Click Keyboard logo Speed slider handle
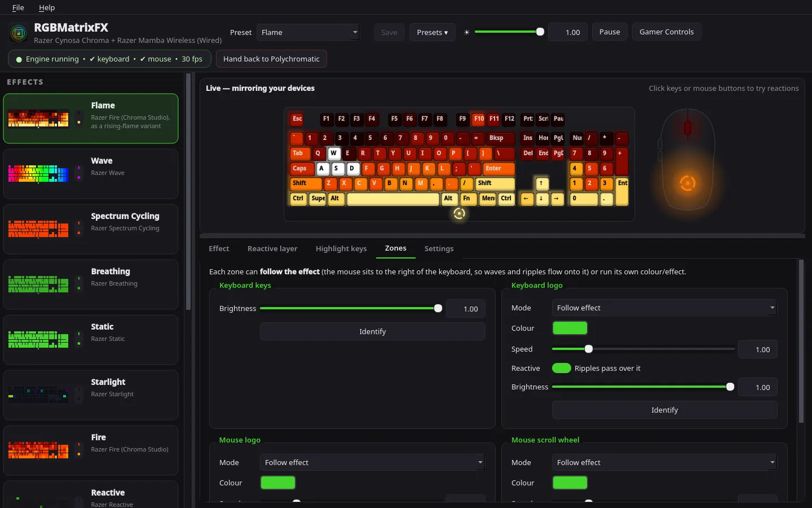The image size is (812, 508). click(x=589, y=349)
